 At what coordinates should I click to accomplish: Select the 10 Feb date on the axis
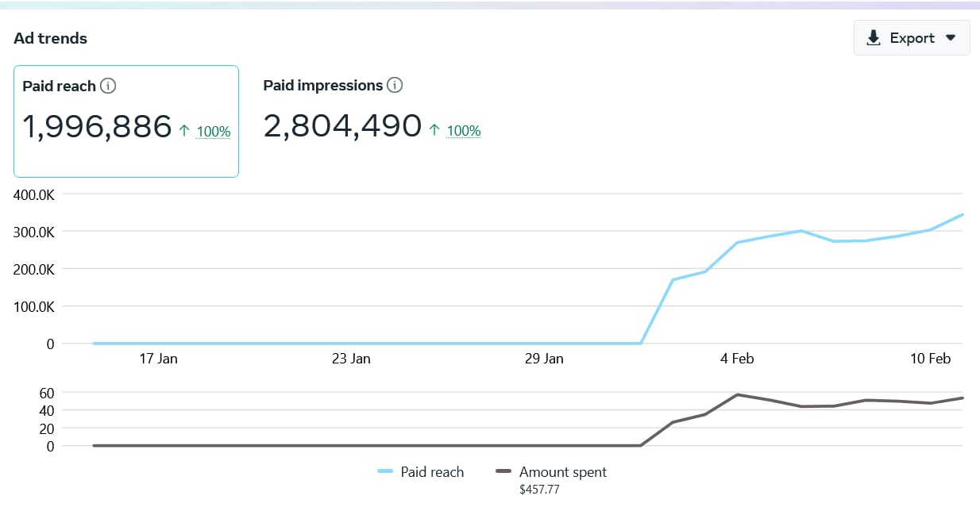click(x=930, y=359)
